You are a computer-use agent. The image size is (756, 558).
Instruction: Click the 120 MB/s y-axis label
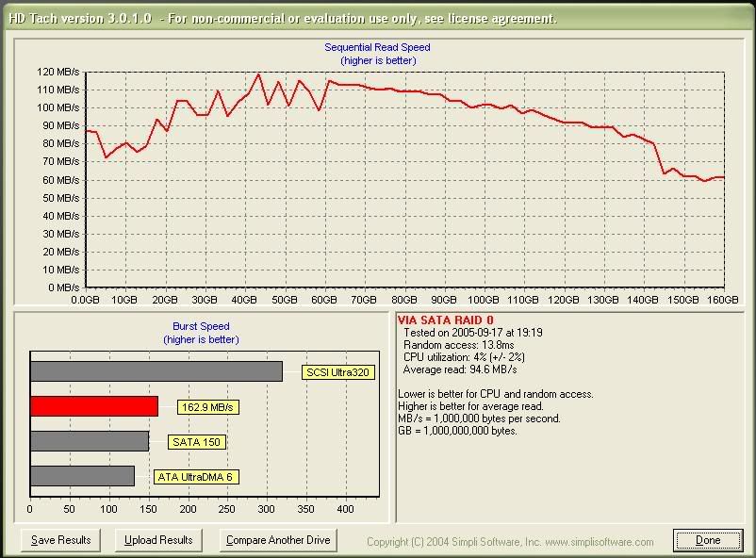(58, 72)
